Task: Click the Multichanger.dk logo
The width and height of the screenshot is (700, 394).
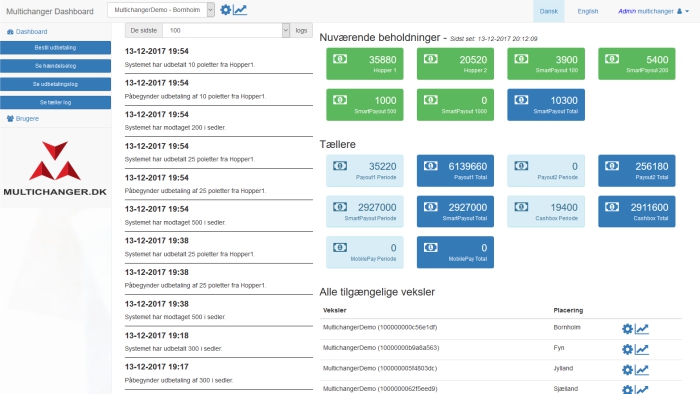Action: [x=55, y=169]
